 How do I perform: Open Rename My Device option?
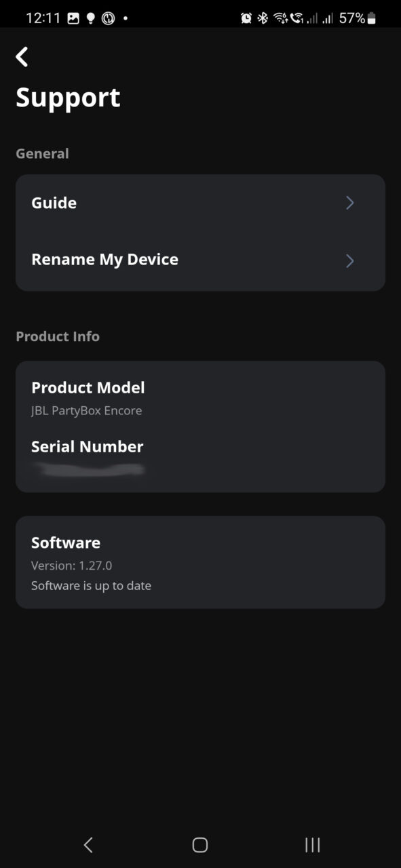click(x=200, y=260)
